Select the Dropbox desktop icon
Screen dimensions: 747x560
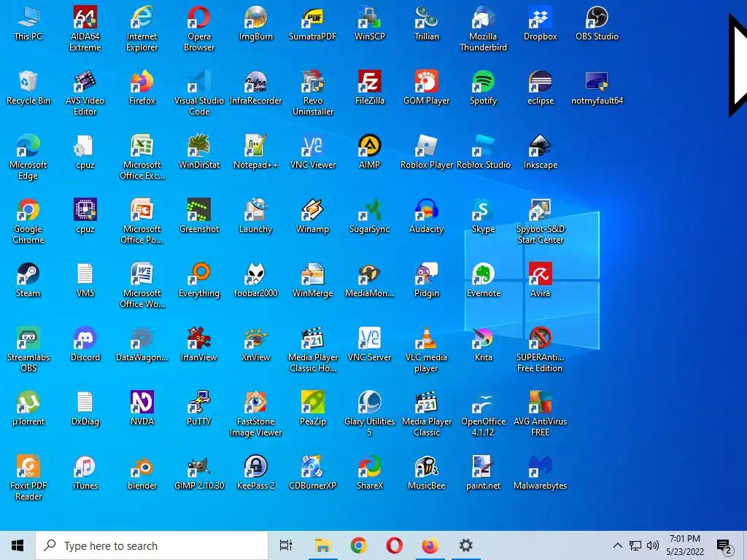coord(541,24)
